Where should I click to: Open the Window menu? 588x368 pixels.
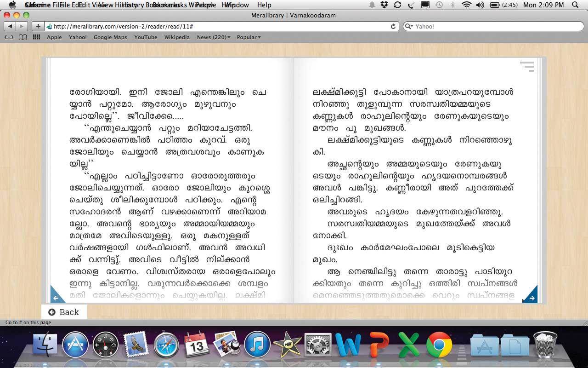pyautogui.click(x=237, y=5)
